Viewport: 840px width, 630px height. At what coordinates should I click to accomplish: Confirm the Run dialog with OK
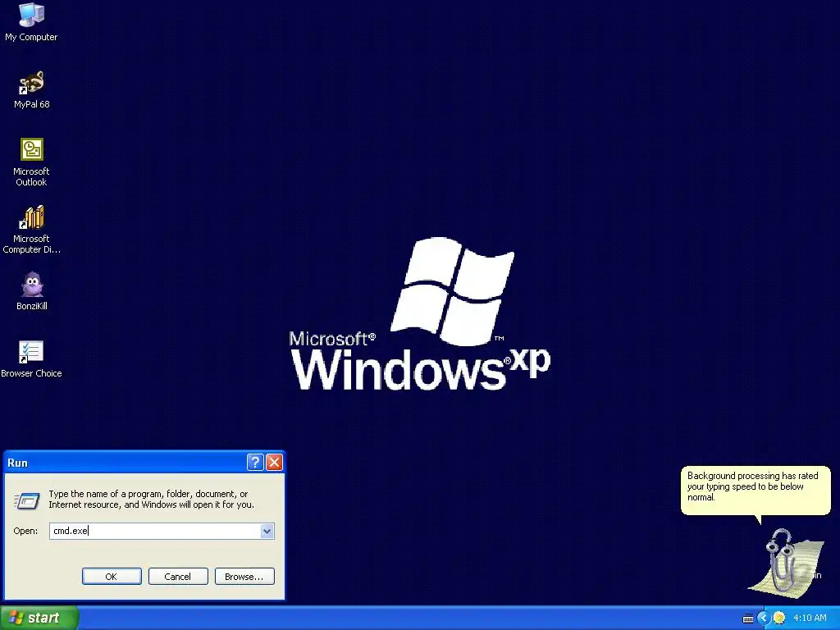click(112, 577)
